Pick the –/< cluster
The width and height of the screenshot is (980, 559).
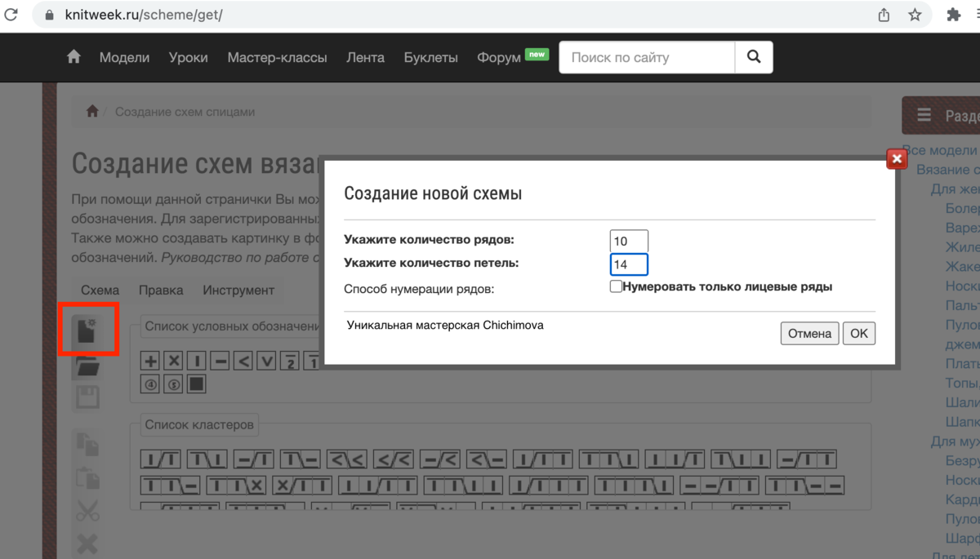pos(440,459)
